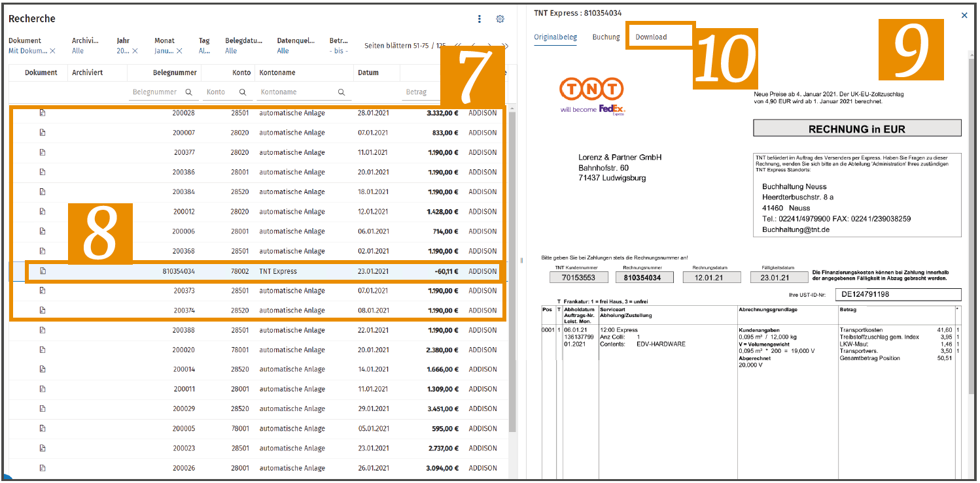Click the Konto search magnifier icon

[x=242, y=92]
